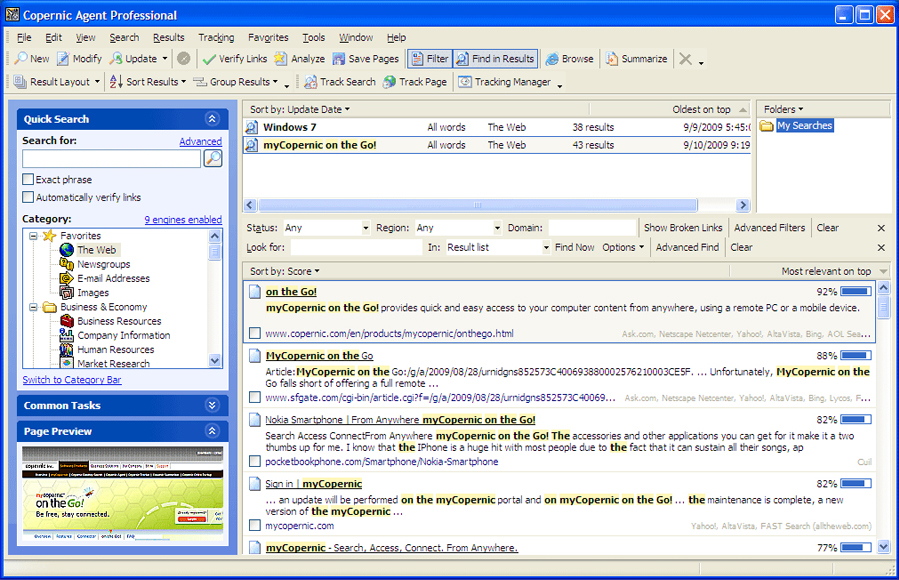
Task: Enable the Exact phrase checkbox
Action: coord(28,180)
